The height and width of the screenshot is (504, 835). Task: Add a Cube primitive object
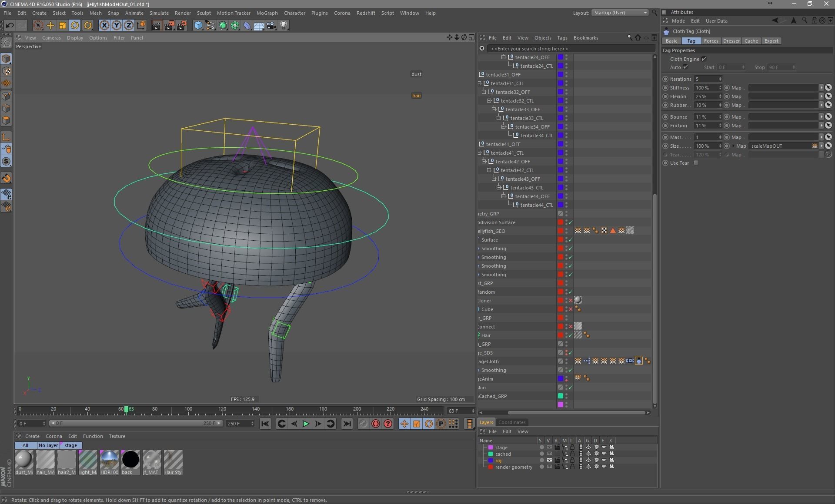[x=198, y=25]
